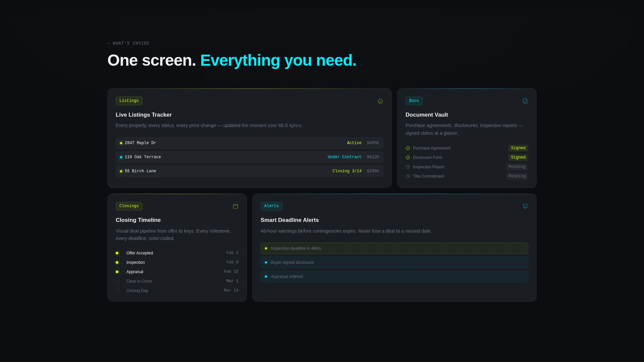This screenshot has height=362, width=644.
Task: Open the 110 Oak Terrace listing row
Action: coord(250,157)
